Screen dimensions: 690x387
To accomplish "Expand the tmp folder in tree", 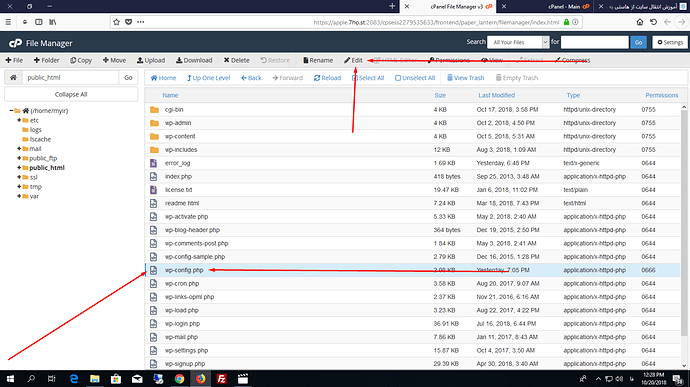I will click(19, 187).
